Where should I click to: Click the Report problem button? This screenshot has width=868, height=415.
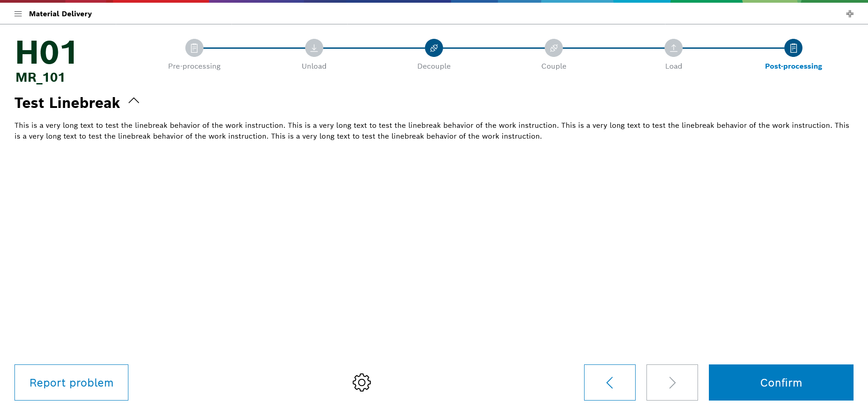(x=71, y=382)
